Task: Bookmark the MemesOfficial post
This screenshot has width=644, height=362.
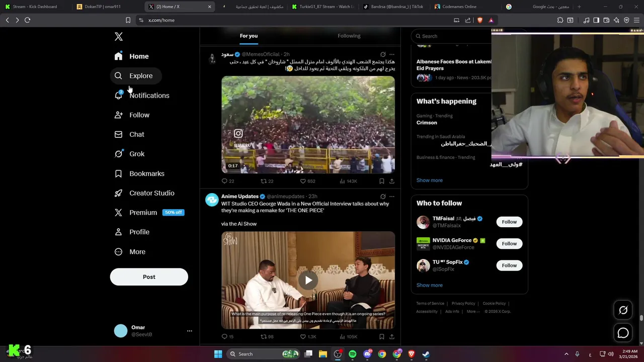Action: point(381,181)
